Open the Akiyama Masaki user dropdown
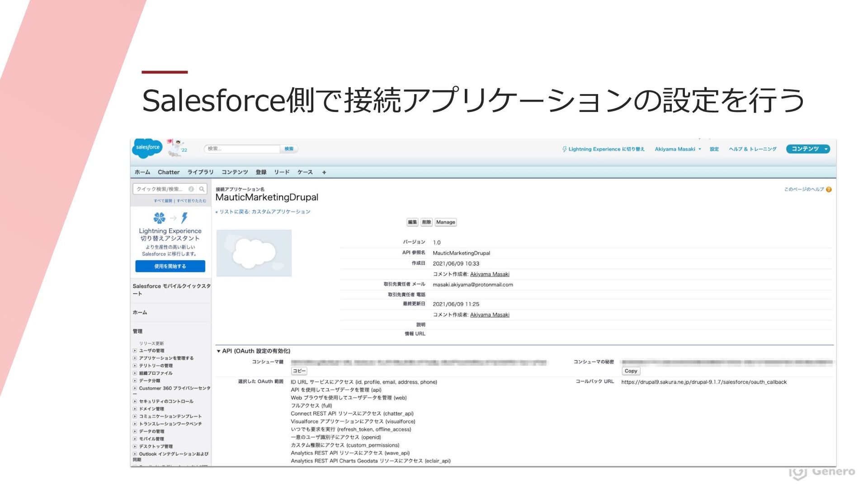 pyautogui.click(x=678, y=149)
